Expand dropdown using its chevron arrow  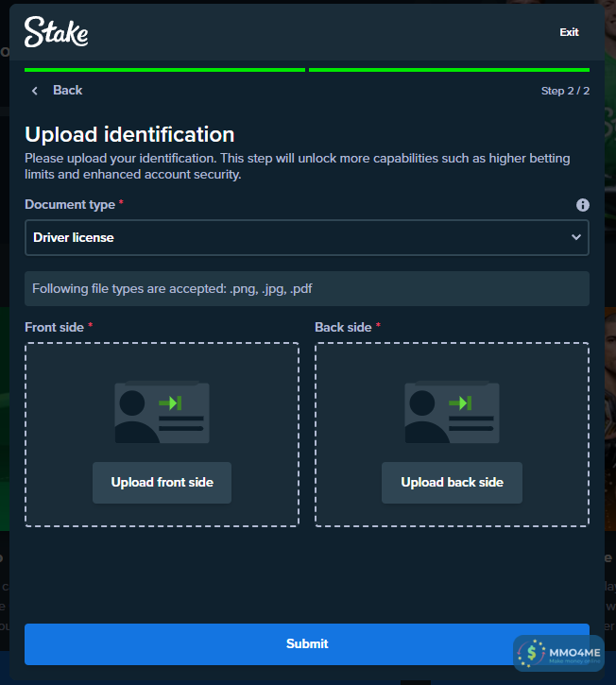[x=576, y=237]
